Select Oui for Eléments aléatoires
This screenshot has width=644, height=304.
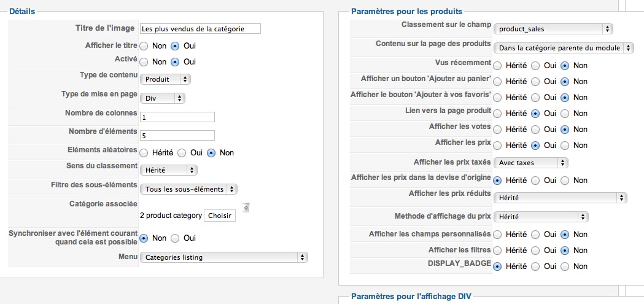click(182, 153)
